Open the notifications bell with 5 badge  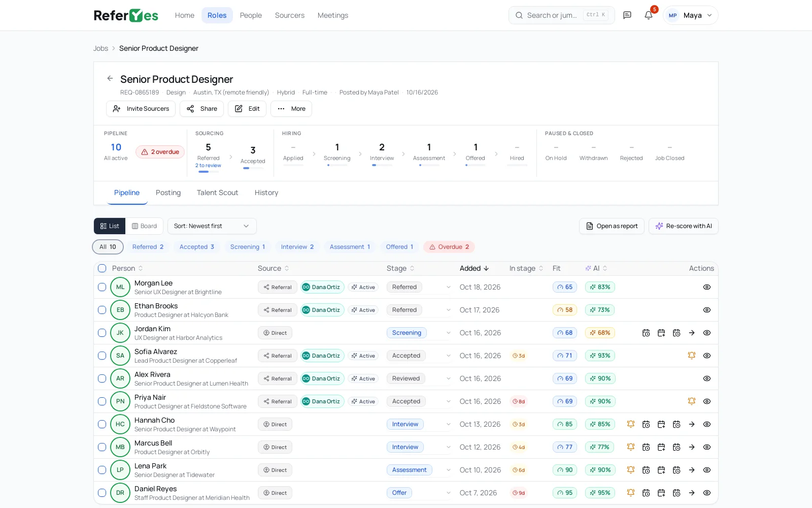tap(649, 15)
